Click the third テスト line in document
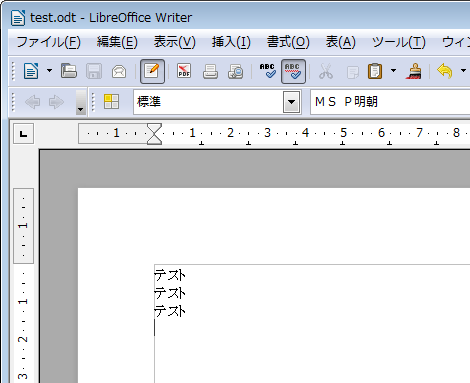470x383 pixels. [x=170, y=311]
